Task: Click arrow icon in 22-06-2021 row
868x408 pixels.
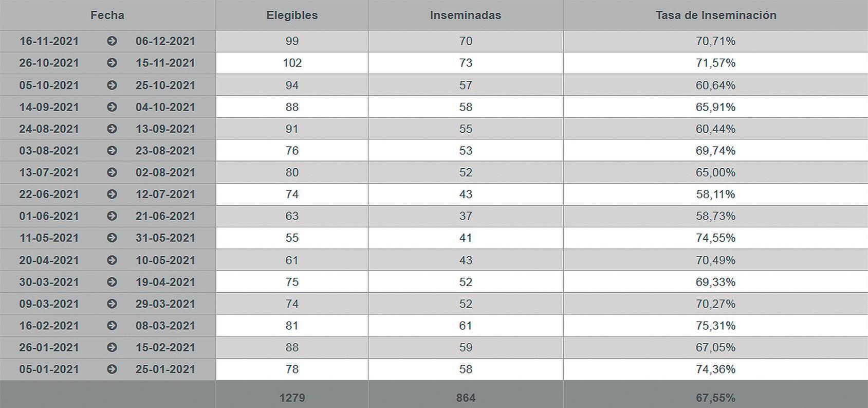Action: pos(112,194)
